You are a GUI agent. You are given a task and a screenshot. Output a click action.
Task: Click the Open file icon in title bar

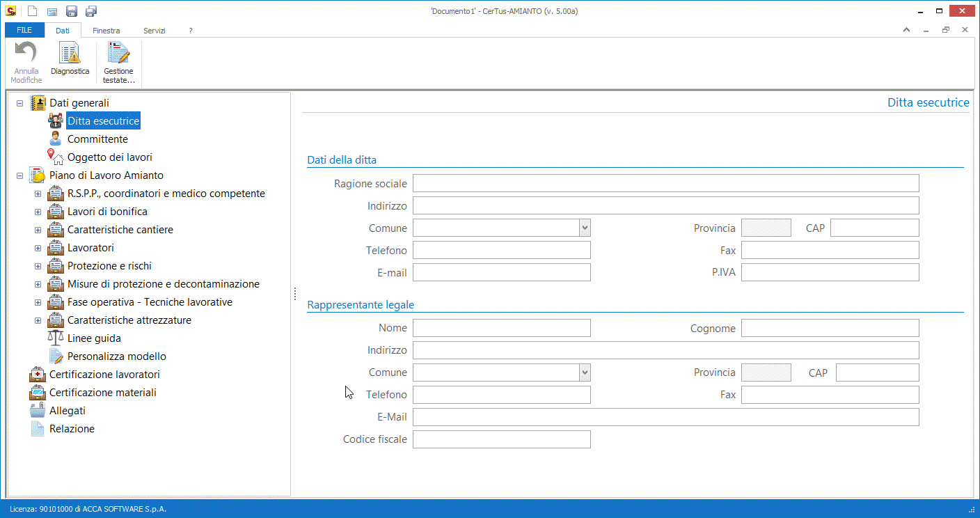(x=52, y=11)
